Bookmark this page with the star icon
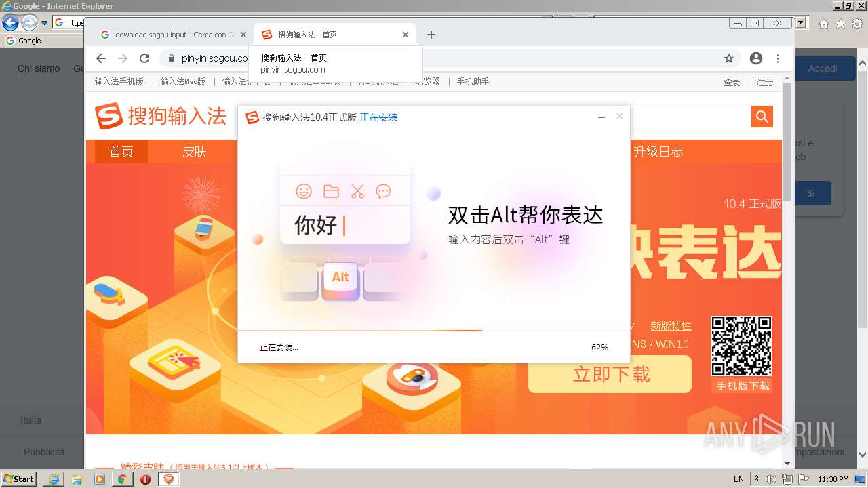Image resolution: width=868 pixels, height=488 pixels. tap(729, 58)
